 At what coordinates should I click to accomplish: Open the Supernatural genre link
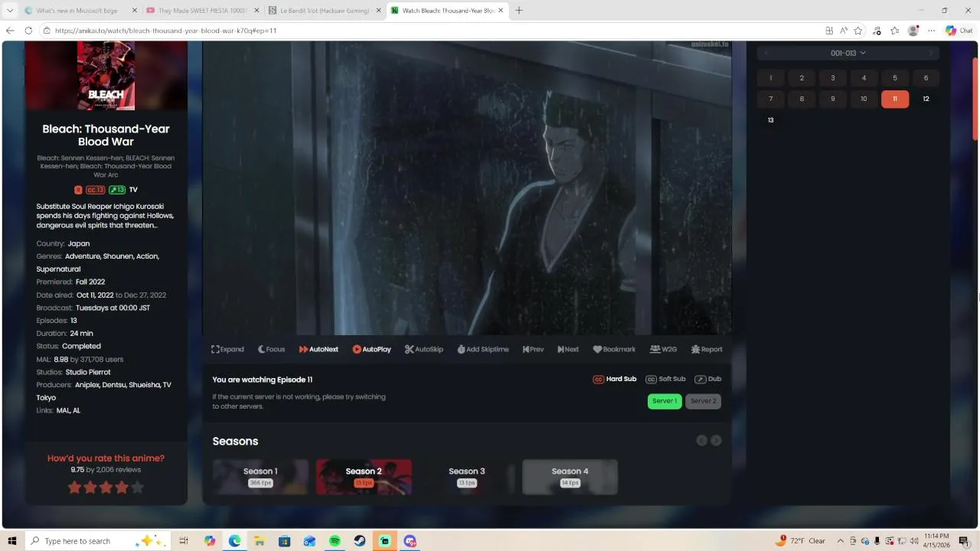[58, 269]
